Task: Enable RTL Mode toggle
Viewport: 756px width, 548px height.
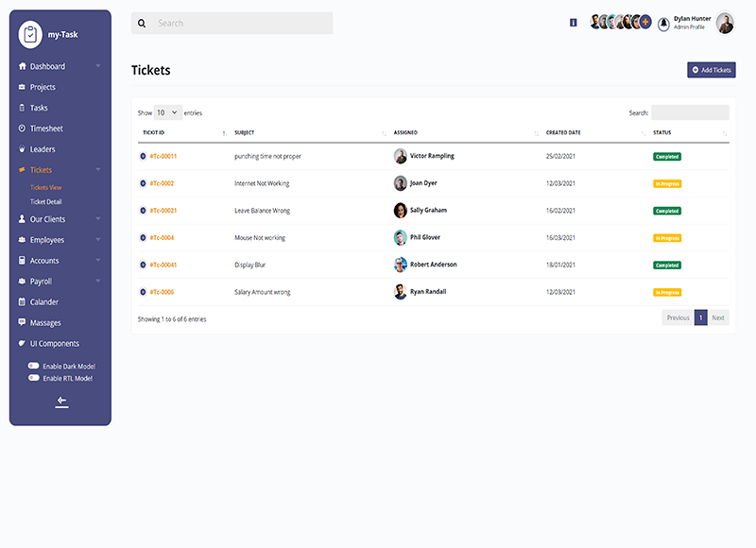Action: tap(34, 378)
